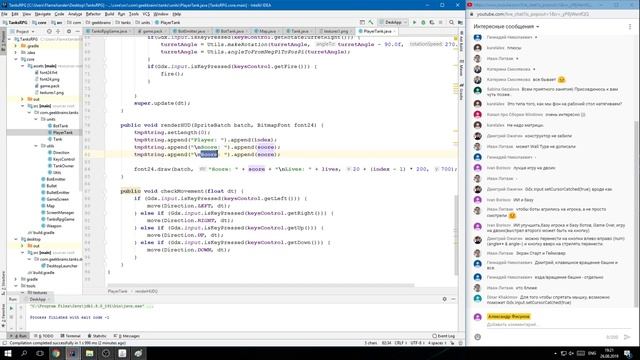Click the send message arrow in chat
This screenshot has height=360, width=640.
627,337
